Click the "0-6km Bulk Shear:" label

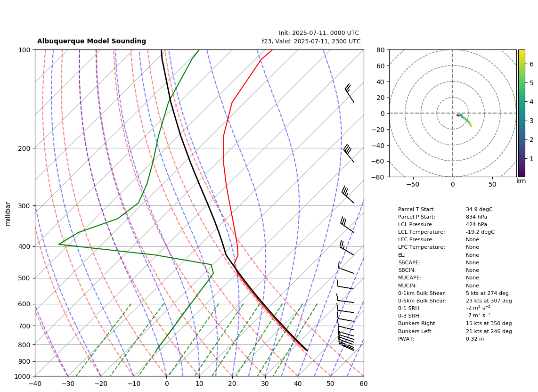tap(422, 301)
